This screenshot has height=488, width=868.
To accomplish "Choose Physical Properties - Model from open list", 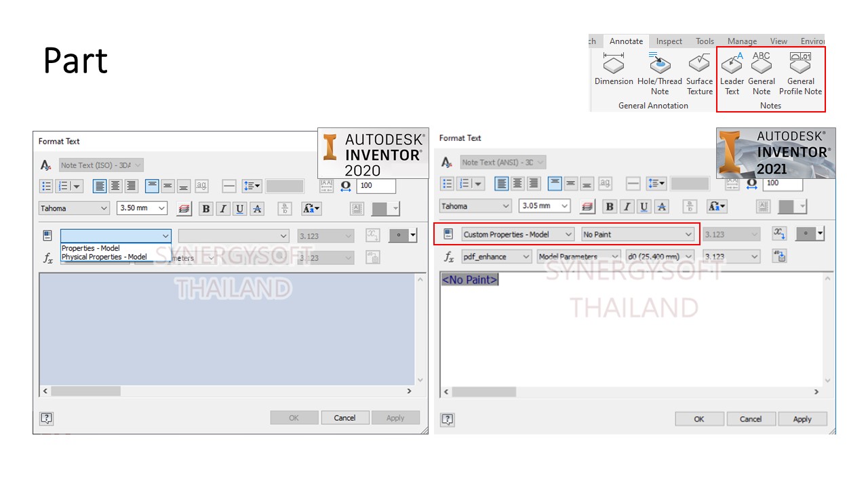I will click(104, 257).
